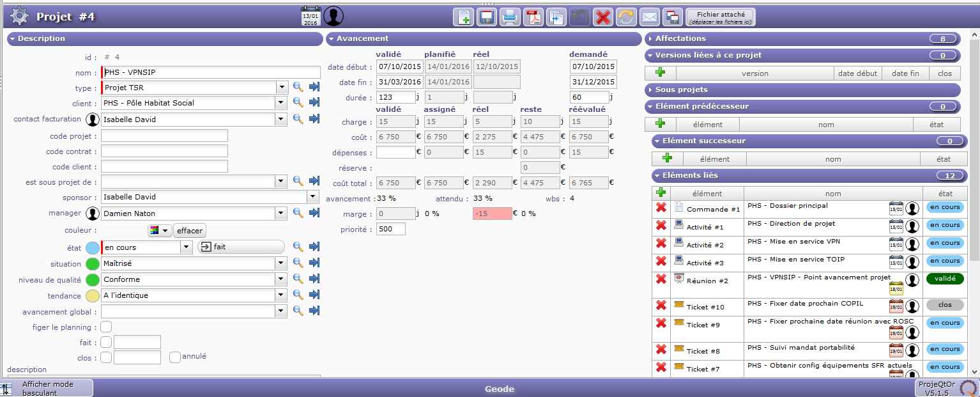
Task: Click the new project toolbar icon
Action: [x=464, y=17]
